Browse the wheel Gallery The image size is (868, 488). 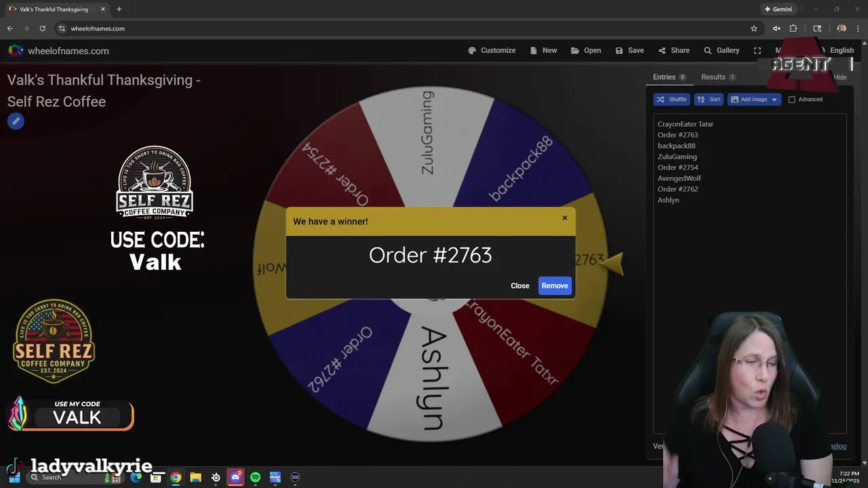tap(722, 50)
